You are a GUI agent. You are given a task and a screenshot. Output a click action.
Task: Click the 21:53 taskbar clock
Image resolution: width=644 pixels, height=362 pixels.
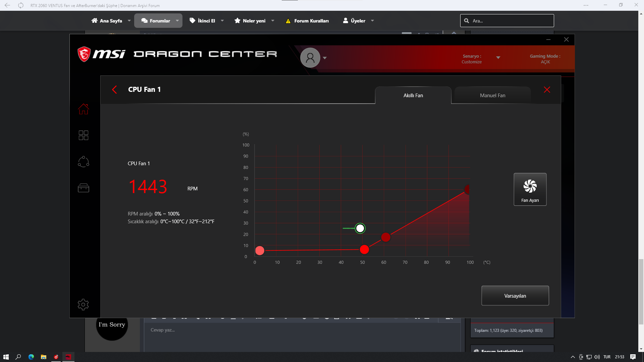620,357
